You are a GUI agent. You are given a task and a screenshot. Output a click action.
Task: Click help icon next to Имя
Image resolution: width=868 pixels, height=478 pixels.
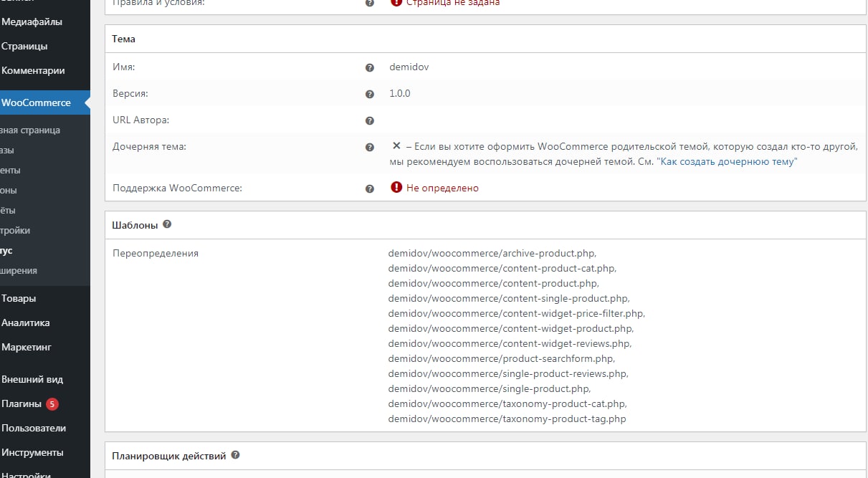pos(370,67)
